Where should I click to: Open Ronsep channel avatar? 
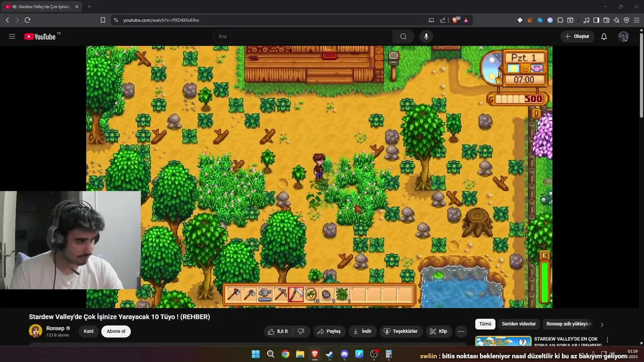[x=36, y=331]
